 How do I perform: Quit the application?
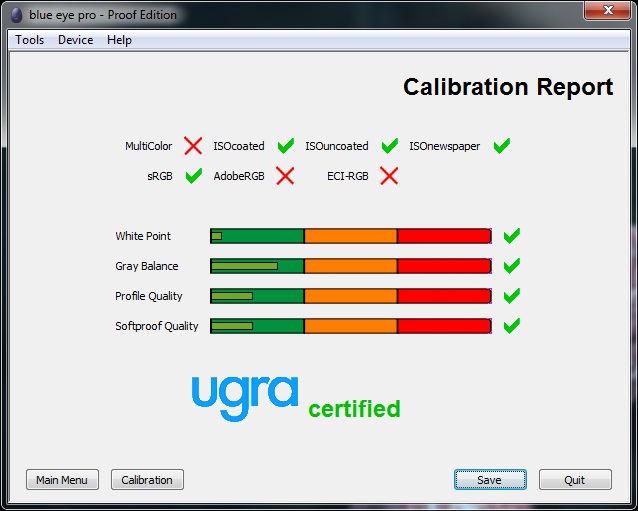pyautogui.click(x=575, y=480)
